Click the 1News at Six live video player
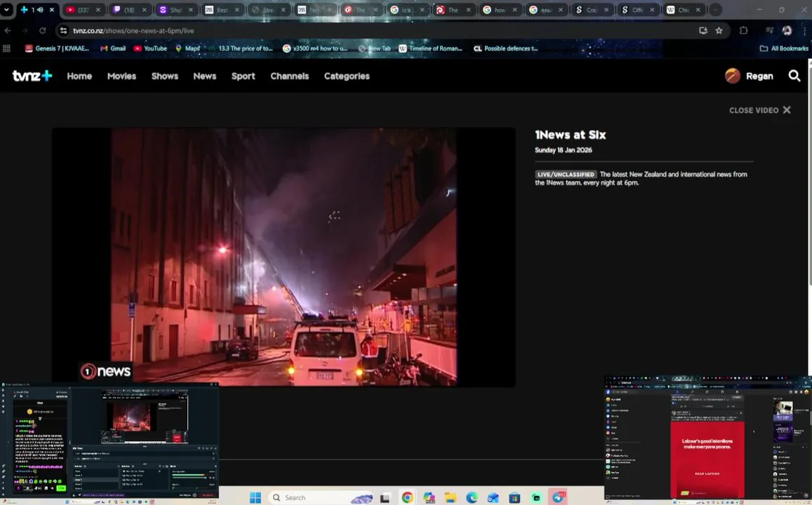 tap(284, 257)
